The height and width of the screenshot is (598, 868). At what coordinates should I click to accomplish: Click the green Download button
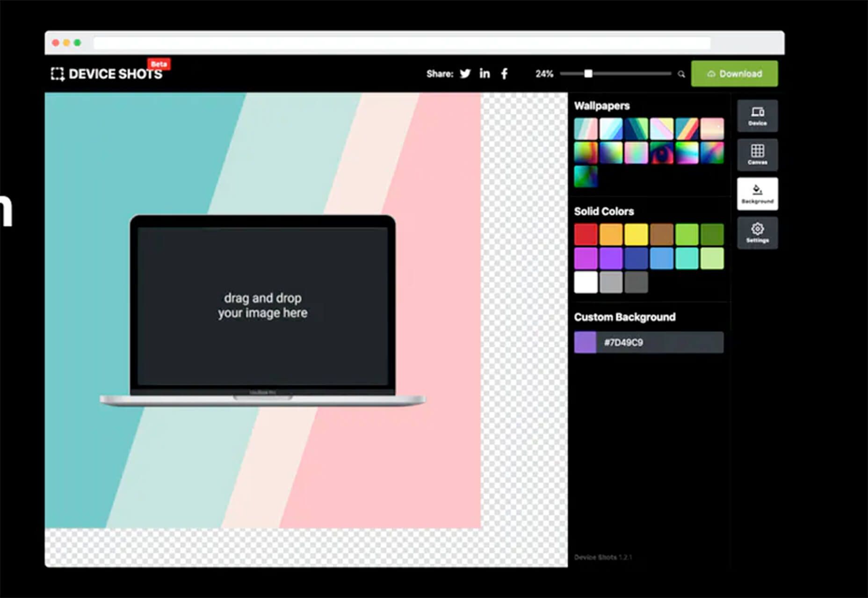[x=734, y=74]
